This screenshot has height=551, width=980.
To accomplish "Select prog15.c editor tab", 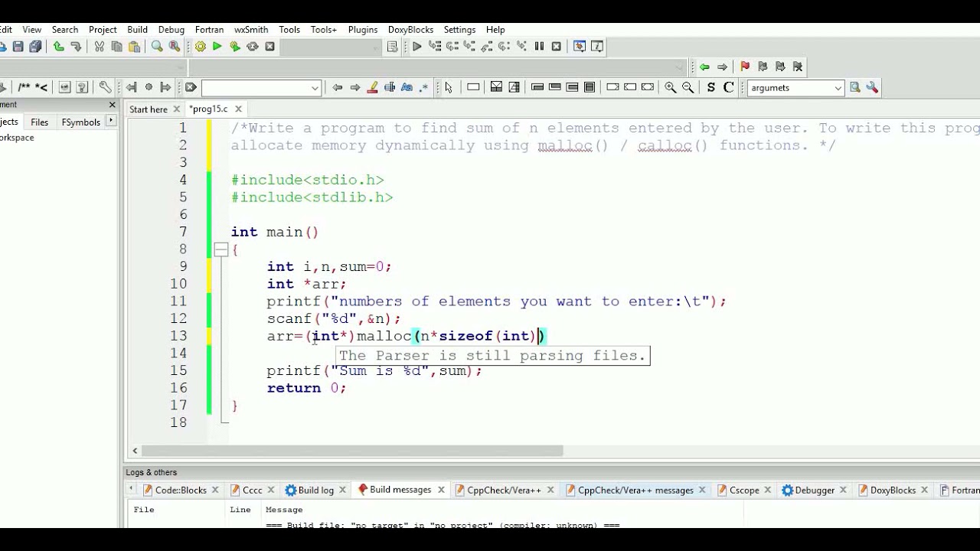I will pyautogui.click(x=208, y=109).
